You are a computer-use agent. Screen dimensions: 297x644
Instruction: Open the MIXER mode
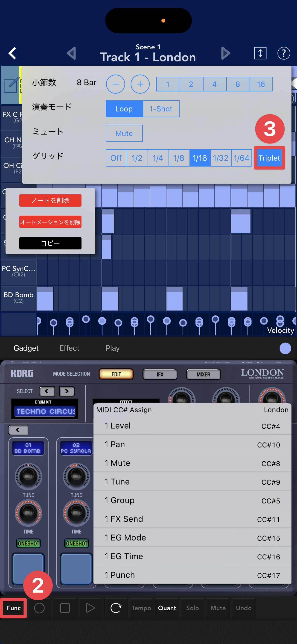click(x=203, y=374)
